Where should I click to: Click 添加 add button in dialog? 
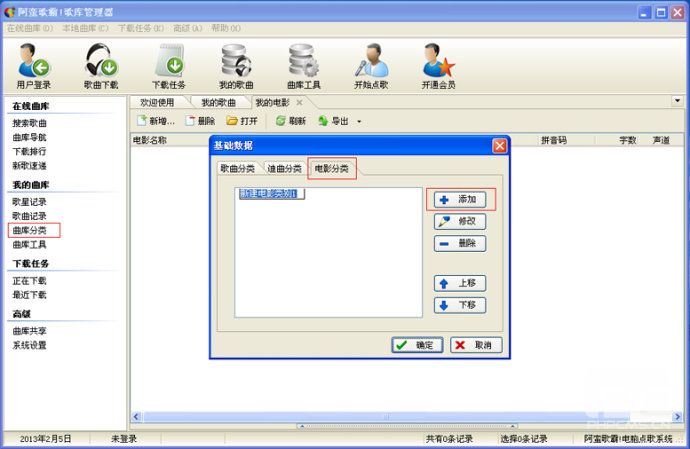click(460, 199)
